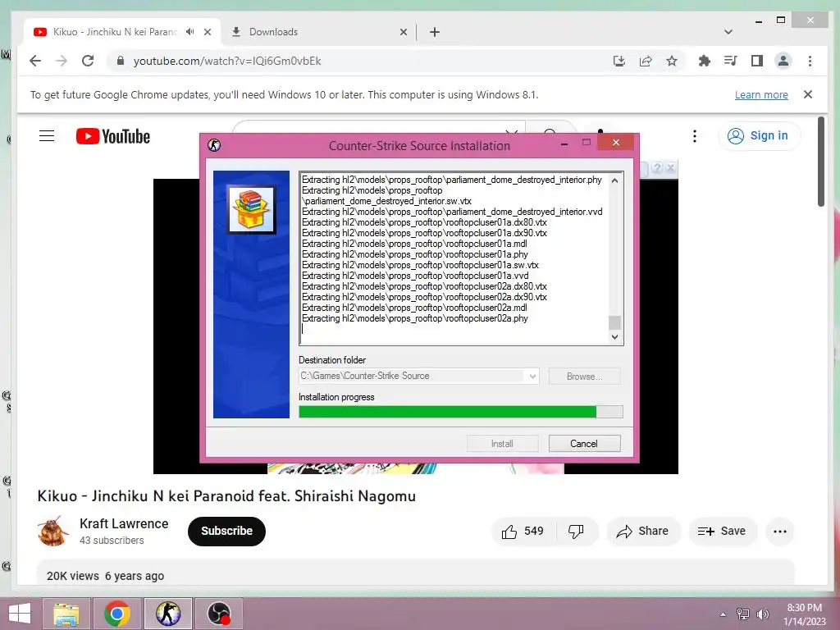Cancel the Counter-Strike Source installation
Viewport: 840px width, 630px height.
click(x=584, y=444)
